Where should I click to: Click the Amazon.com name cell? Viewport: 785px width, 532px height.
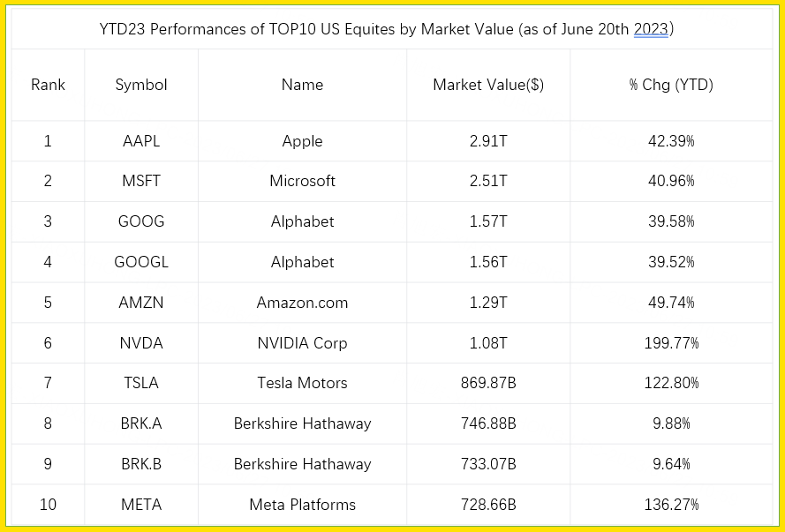coord(302,303)
